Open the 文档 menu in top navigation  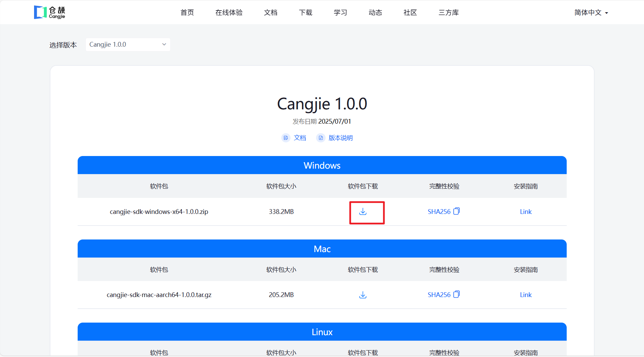[x=271, y=13]
